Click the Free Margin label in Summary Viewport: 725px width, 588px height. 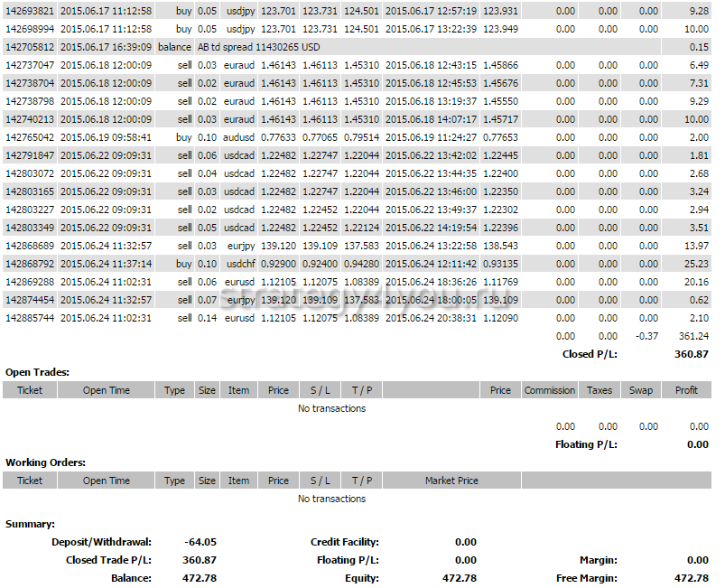pyautogui.click(x=588, y=578)
